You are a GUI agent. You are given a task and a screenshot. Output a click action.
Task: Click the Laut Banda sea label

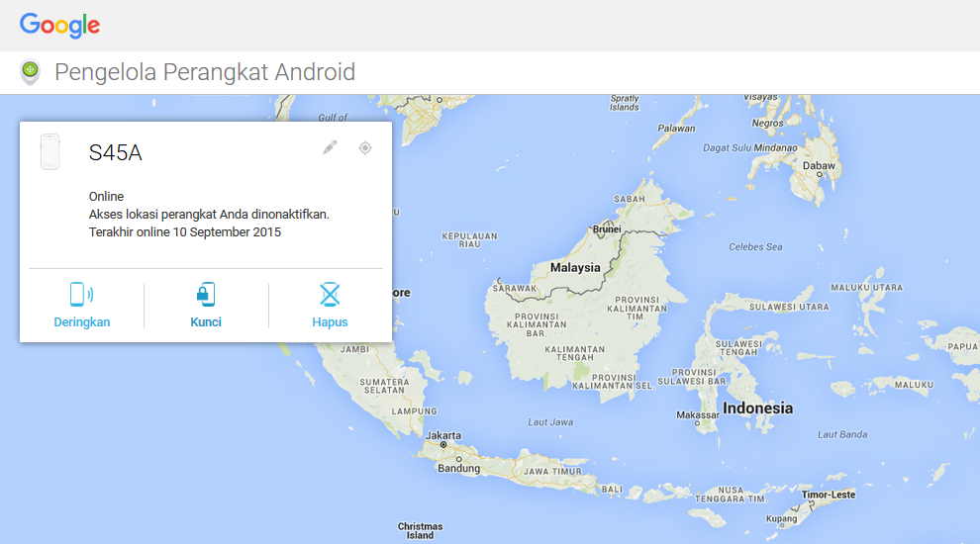841,434
